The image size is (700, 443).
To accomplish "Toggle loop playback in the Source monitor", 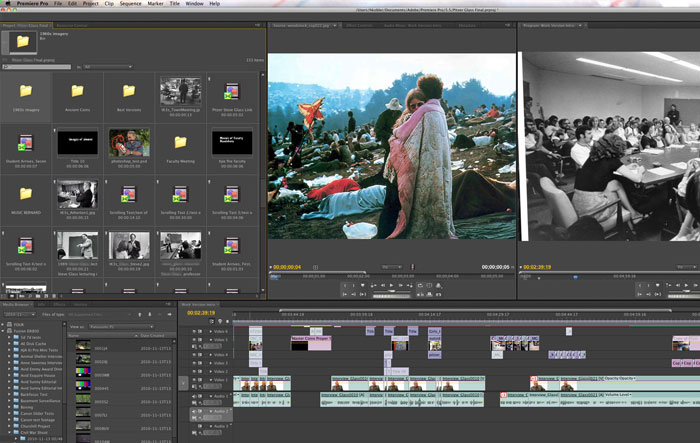I will tap(420, 285).
